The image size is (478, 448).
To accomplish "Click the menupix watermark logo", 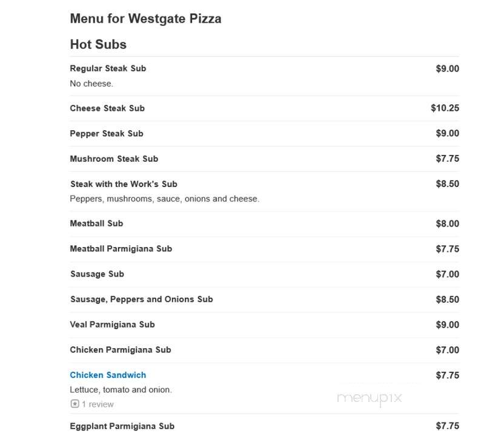I will 370,398.
